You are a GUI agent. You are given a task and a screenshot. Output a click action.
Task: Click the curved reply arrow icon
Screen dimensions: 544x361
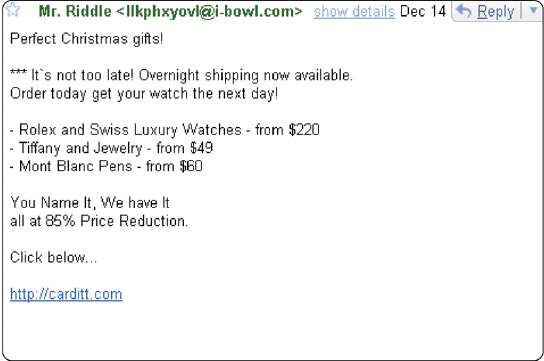pyautogui.click(x=464, y=11)
